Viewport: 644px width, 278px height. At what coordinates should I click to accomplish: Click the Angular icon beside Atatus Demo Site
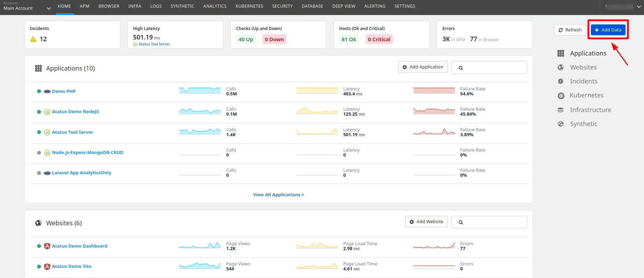click(47, 266)
